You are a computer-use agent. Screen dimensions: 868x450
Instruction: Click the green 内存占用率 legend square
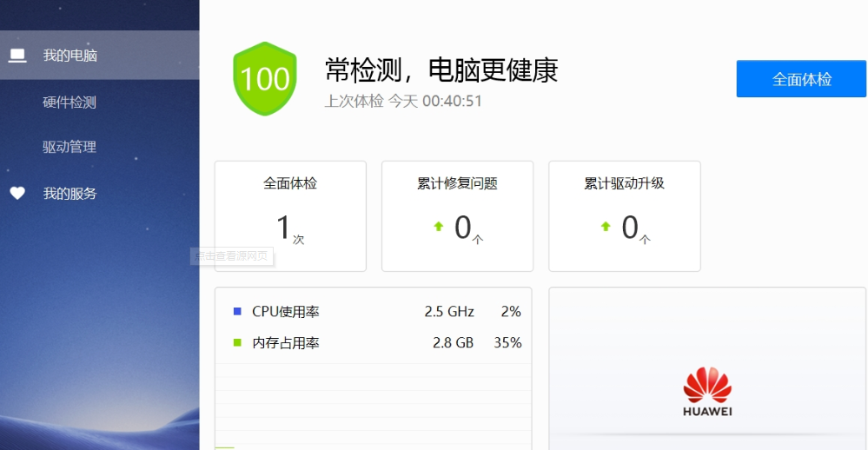coord(237,342)
